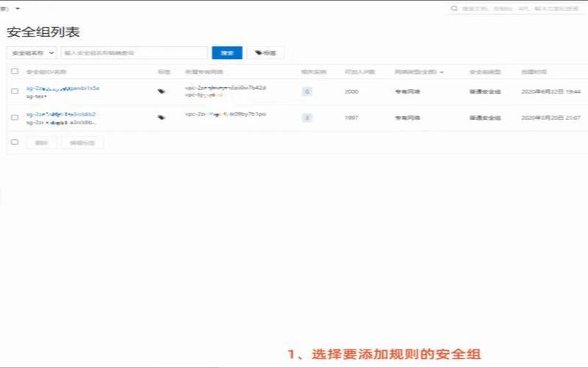Tick the select-all checkbox in the table header
This screenshot has width=588, height=368.
[x=15, y=71]
